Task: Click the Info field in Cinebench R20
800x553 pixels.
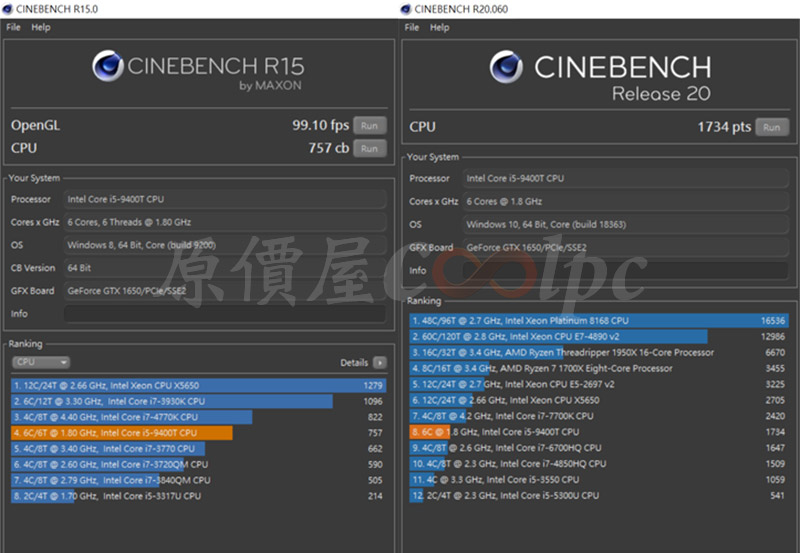Action: tap(626, 270)
